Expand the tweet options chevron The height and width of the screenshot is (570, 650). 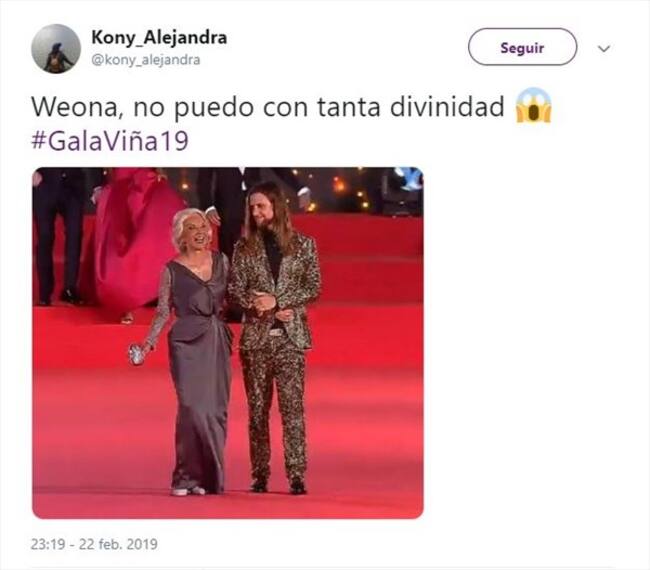click(x=604, y=49)
